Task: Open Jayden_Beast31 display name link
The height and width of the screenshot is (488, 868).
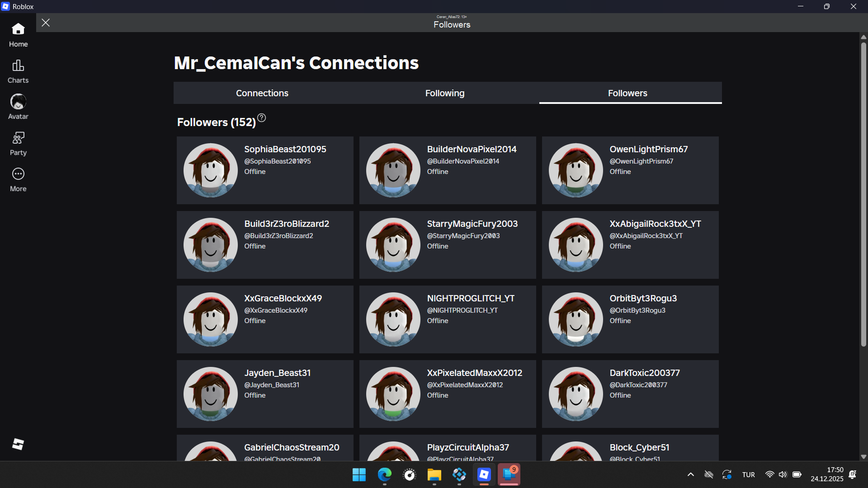Action: click(x=278, y=373)
